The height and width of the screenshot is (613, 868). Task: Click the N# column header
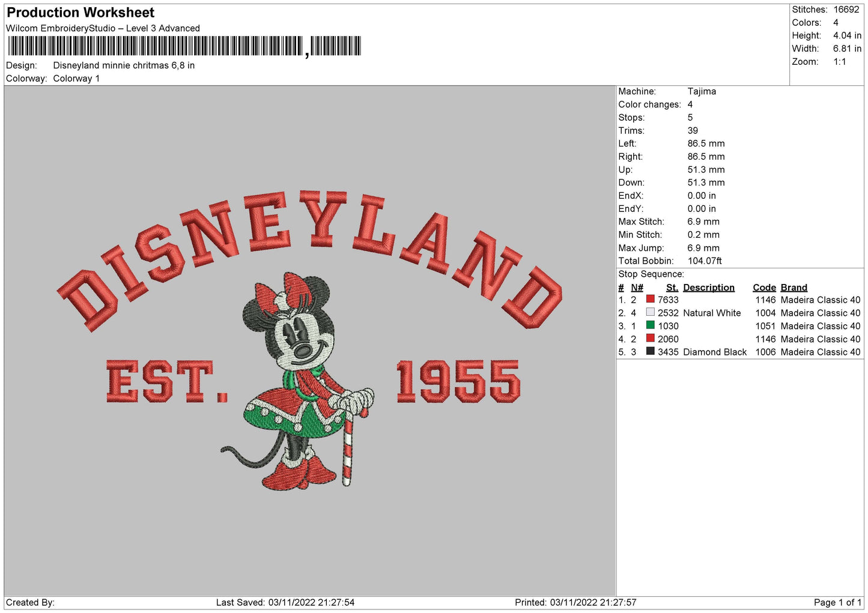coord(637,288)
